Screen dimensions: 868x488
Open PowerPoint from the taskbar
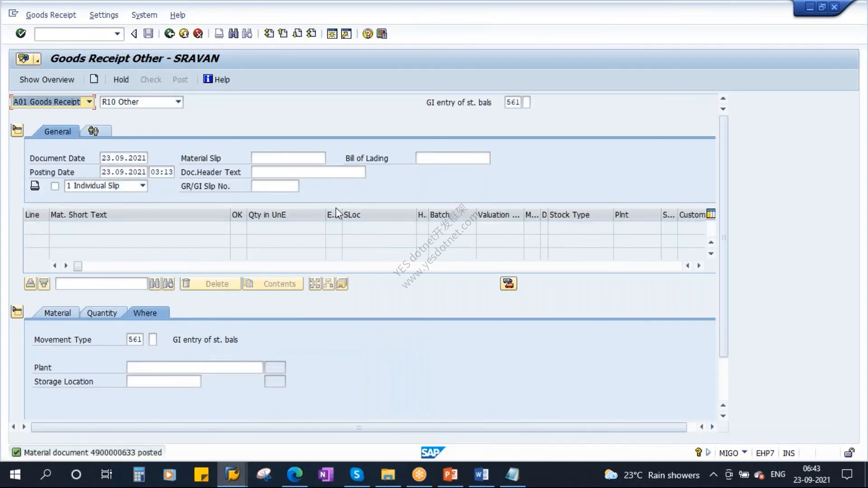450,474
